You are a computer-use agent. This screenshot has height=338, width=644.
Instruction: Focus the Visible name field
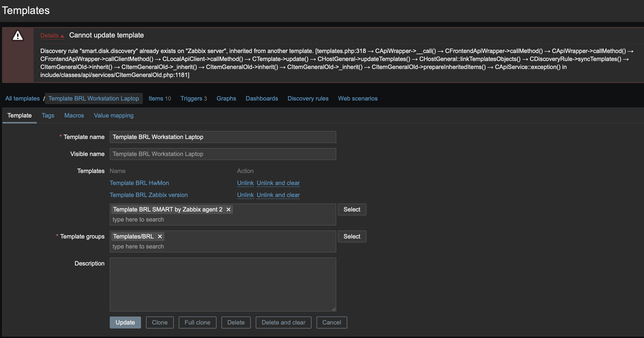223,154
